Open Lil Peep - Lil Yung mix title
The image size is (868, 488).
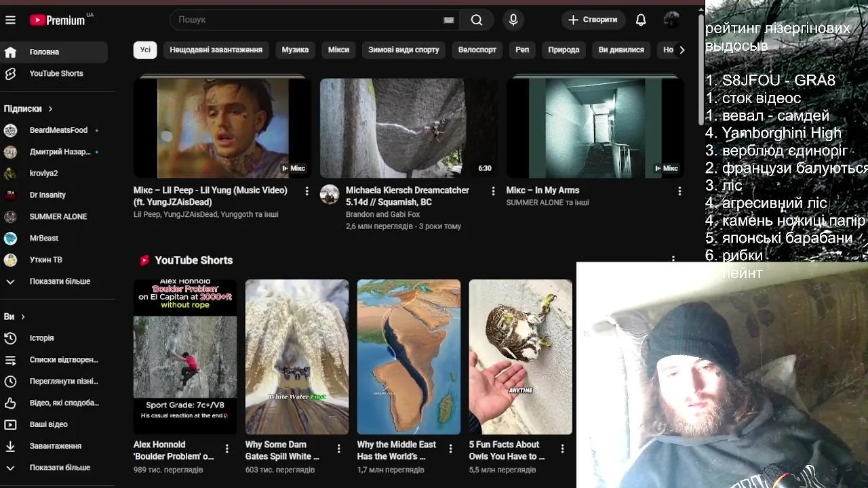[210, 196]
